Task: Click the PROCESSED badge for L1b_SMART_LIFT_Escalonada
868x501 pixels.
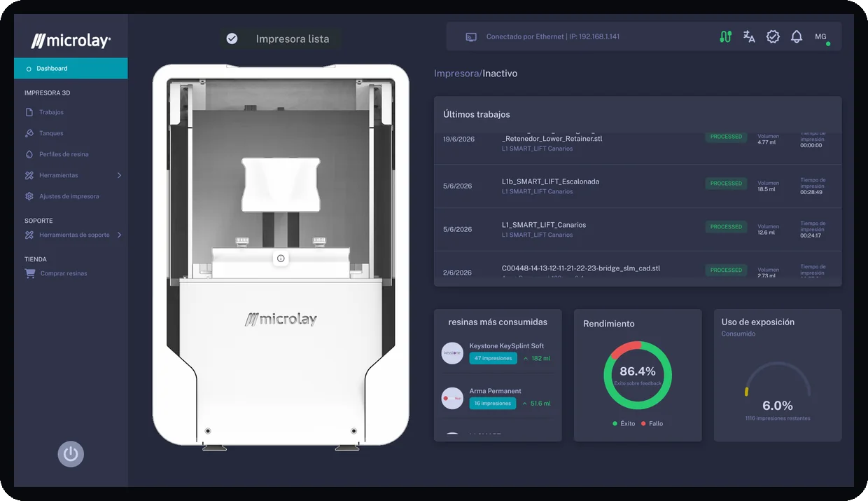Action: pyautogui.click(x=726, y=184)
